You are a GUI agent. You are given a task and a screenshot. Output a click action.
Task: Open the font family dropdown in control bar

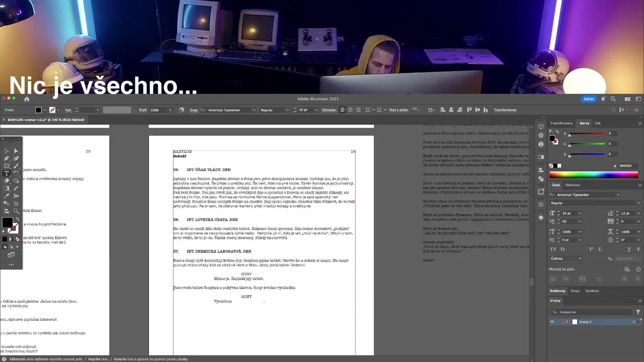click(x=254, y=110)
